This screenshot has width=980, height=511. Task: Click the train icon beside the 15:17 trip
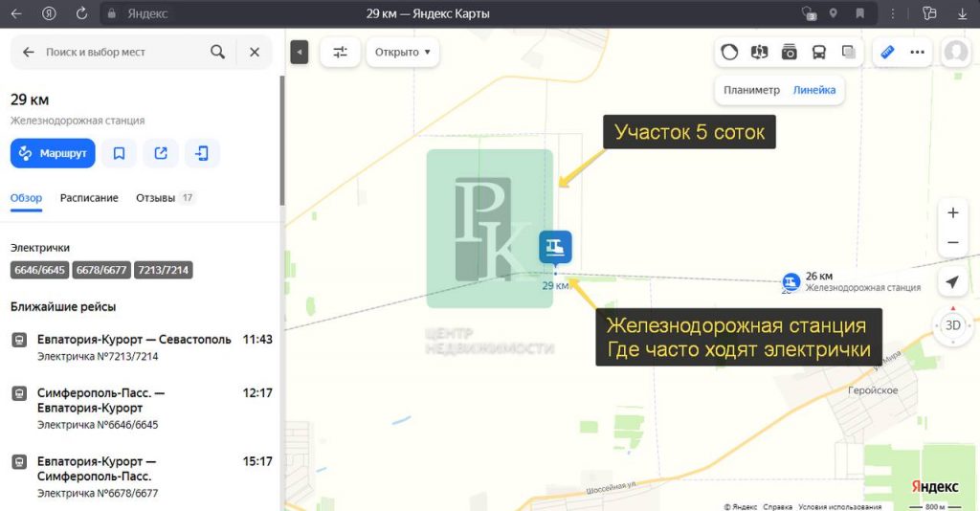19,462
